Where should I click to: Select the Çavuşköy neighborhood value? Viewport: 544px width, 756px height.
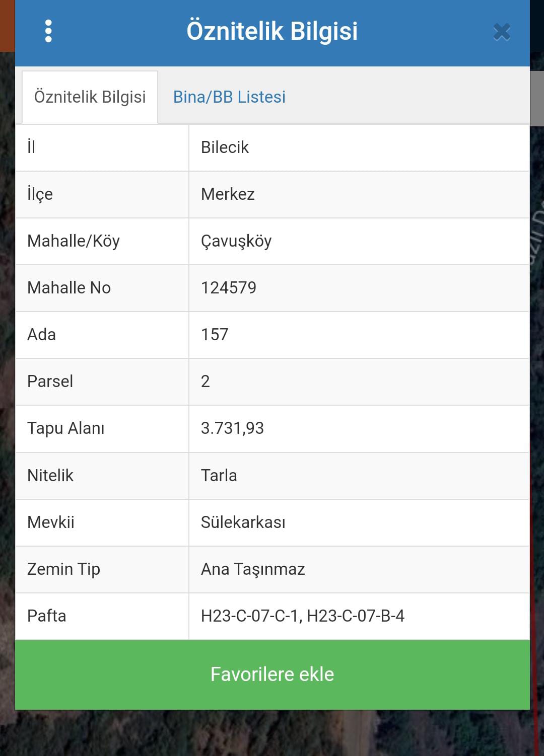click(236, 241)
